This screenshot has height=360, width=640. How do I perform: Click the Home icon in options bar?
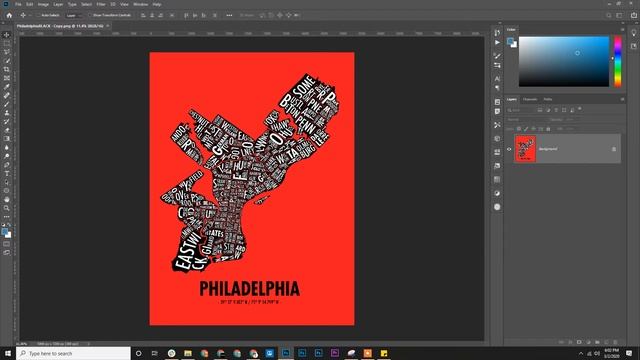point(9,16)
